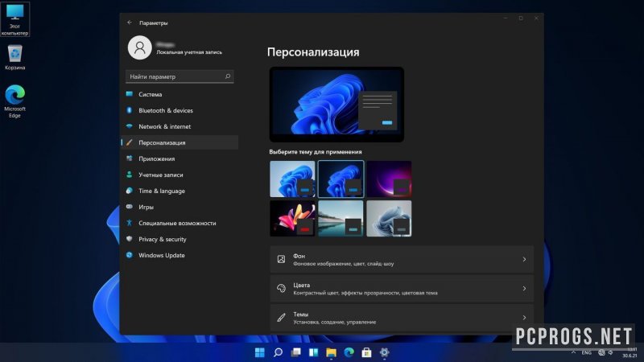Viewport: 644px width, 362px height.
Task: Open Windows Update category
Action: click(180, 255)
